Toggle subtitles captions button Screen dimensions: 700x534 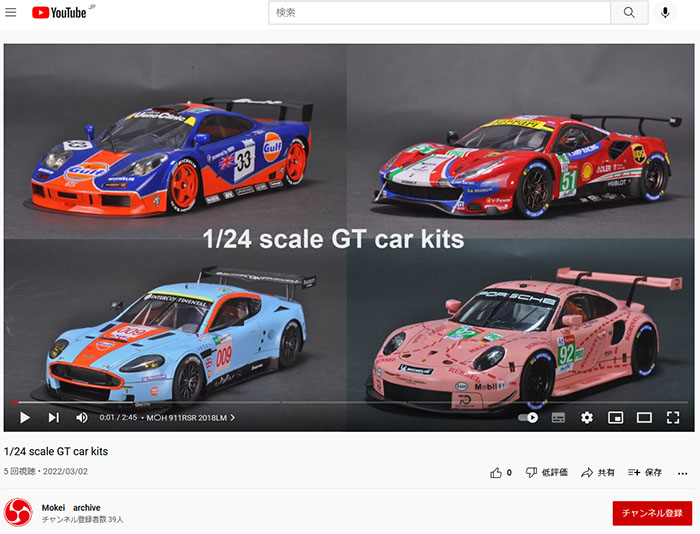pyautogui.click(x=558, y=417)
